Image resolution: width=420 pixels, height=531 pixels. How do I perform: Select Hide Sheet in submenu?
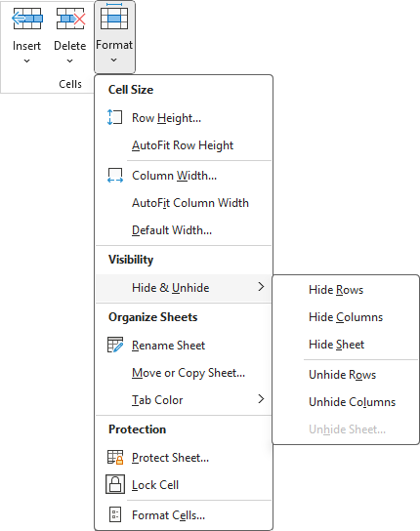[x=337, y=345]
